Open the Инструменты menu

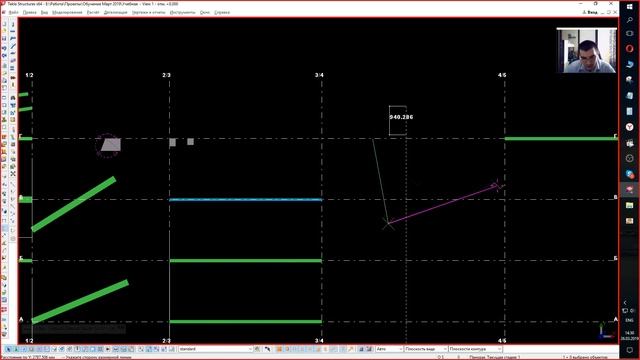pyautogui.click(x=182, y=12)
